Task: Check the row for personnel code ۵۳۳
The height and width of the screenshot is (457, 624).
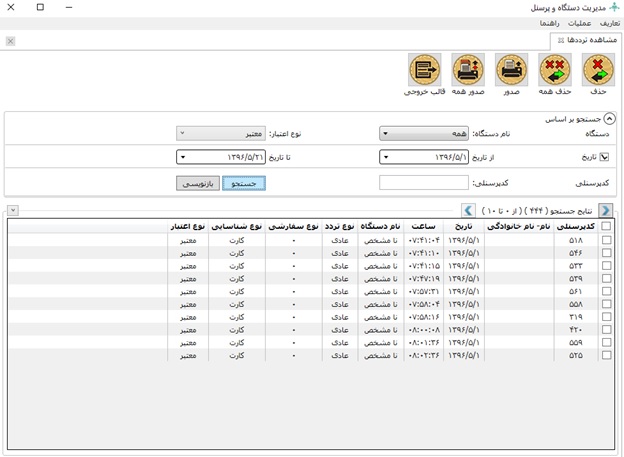Action: (606, 266)
